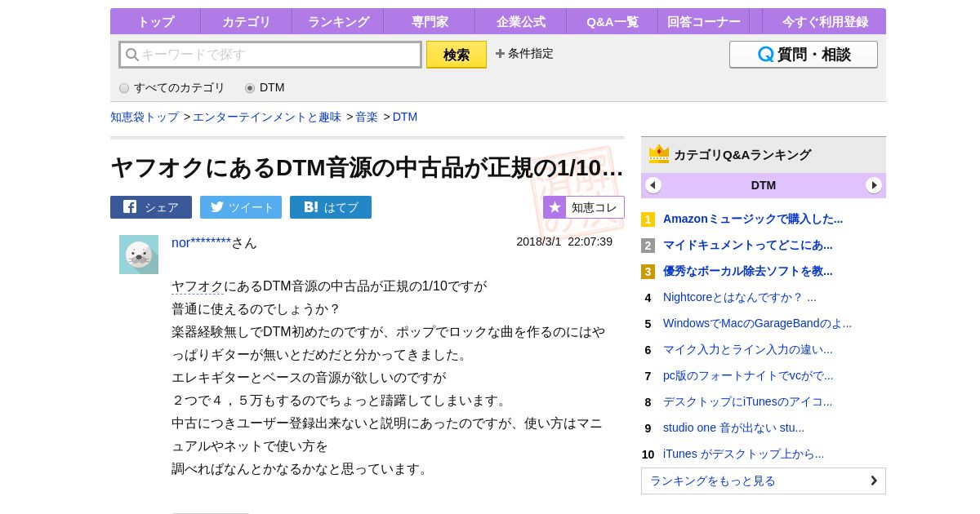Select the DTM radio button
980x514 pixels.
(250, 88)
